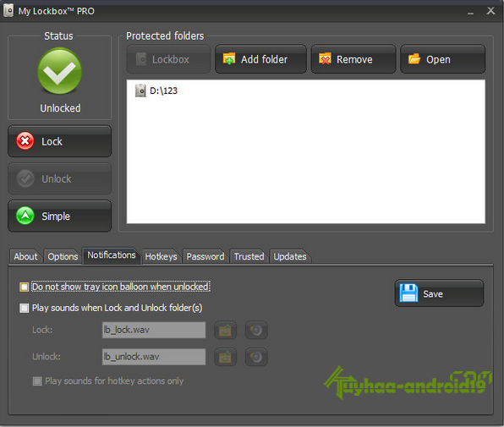The width and height of the screenshot is (504, 427).
Task: Go to the Hotkeys tab
Action: 161,256
